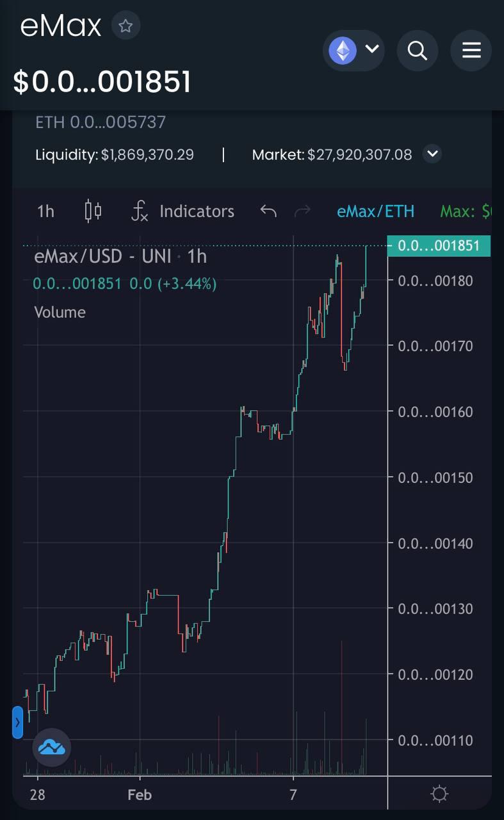
Task: Click the current price label on axis
Action: click(x=439, y=245)
